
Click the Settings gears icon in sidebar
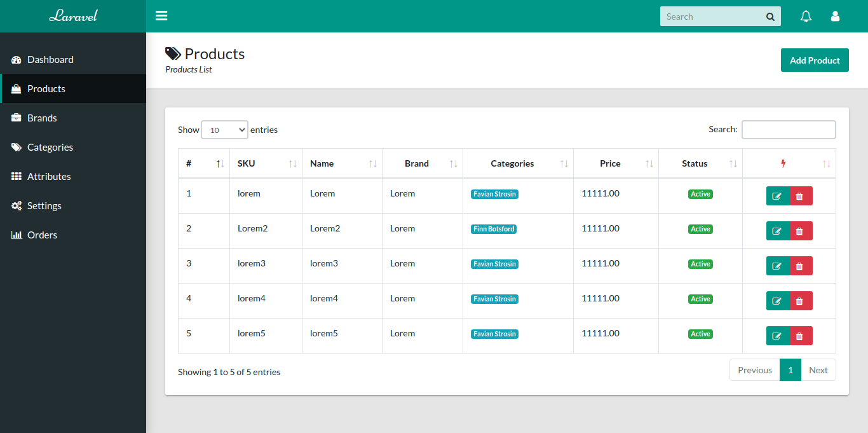(x=17, y=206)
